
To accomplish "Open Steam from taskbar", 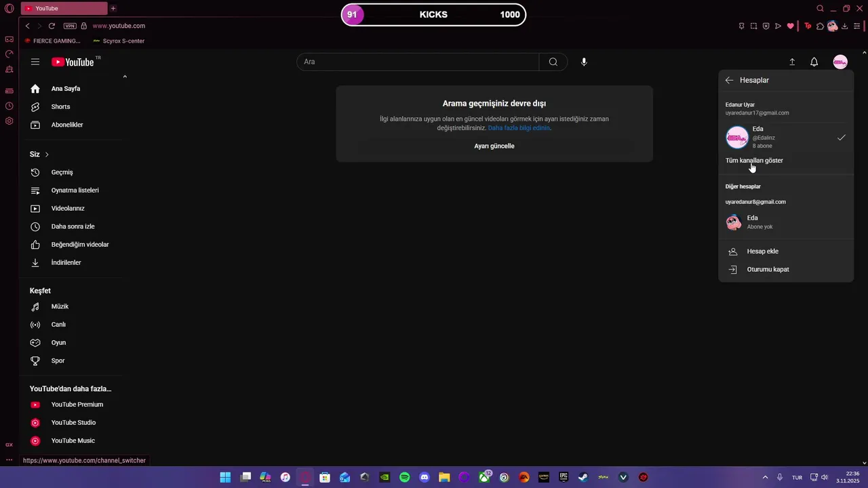I will click(583, 477).
